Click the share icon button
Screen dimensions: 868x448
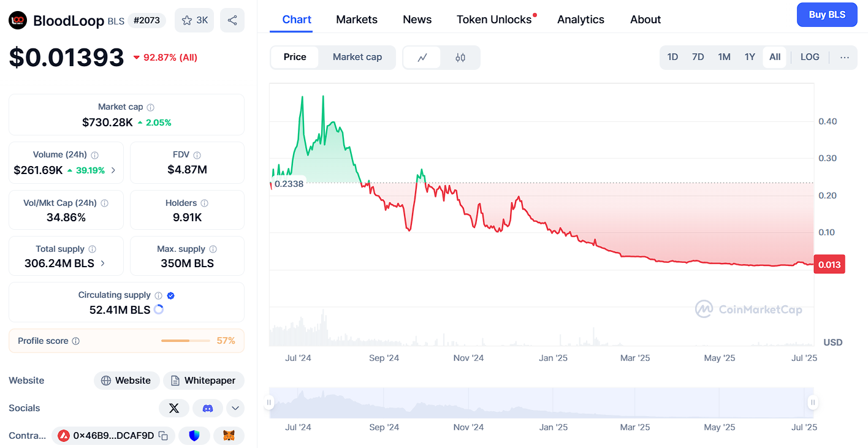point(232,20)
